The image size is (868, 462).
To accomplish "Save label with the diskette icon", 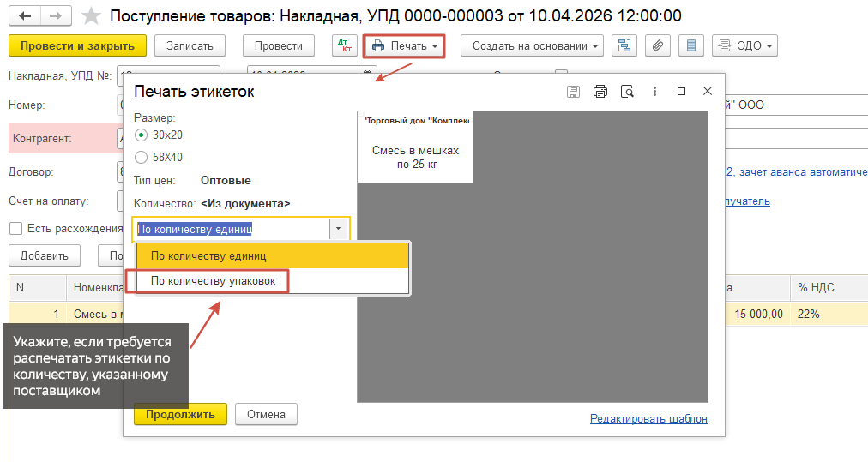I will 574,92.
